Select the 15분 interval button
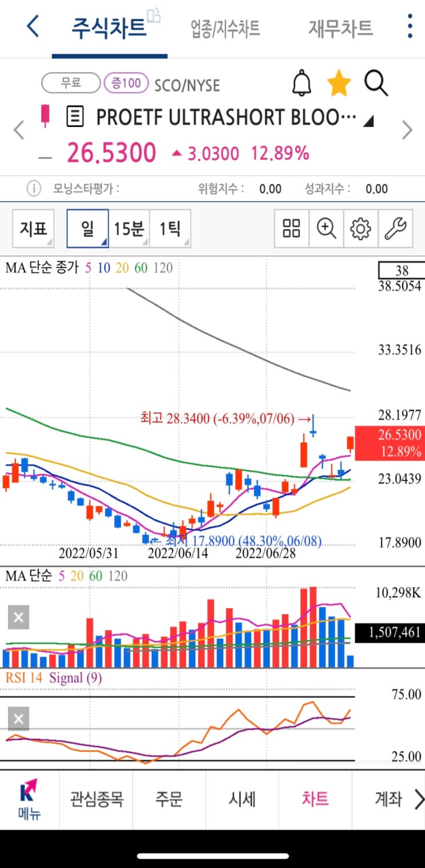This screenshot has height=868, width=425. [129, 229]
